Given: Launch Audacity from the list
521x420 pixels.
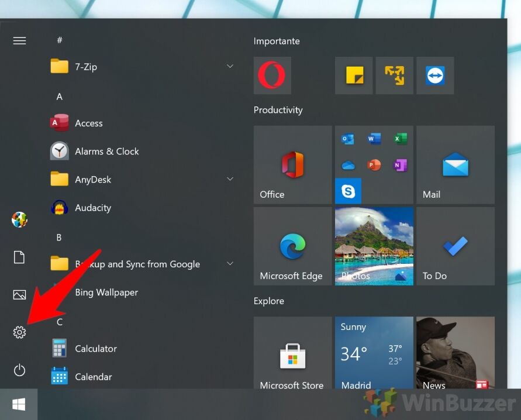Looking at the screenshot, I should pyautogui.click(x=143, y=208).
